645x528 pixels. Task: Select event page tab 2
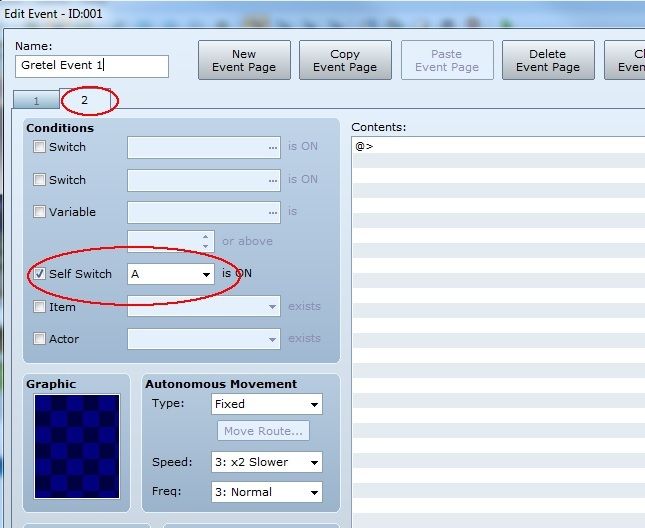click(x=84, y=101)
